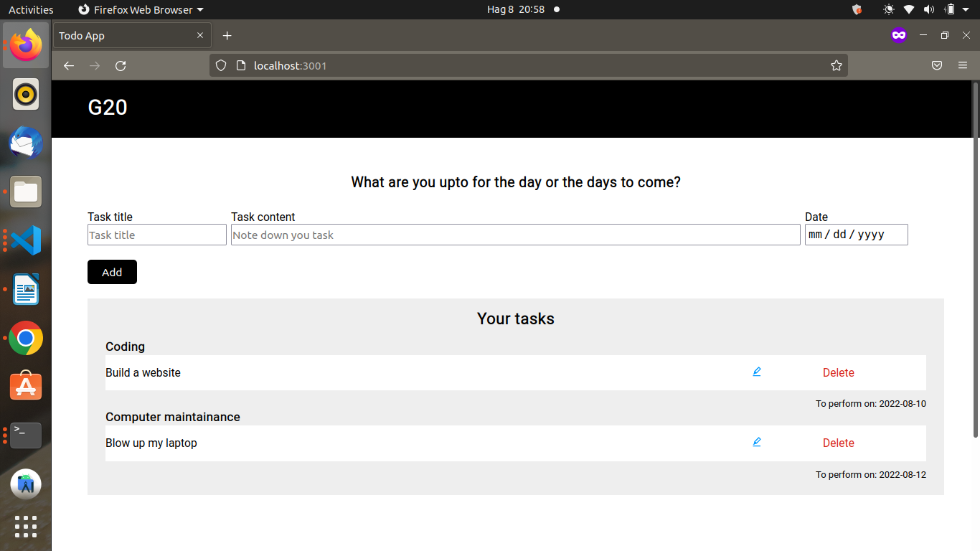Click the What are you upto heading
This screenshot has width=980, height=551.
coord(516,182)
